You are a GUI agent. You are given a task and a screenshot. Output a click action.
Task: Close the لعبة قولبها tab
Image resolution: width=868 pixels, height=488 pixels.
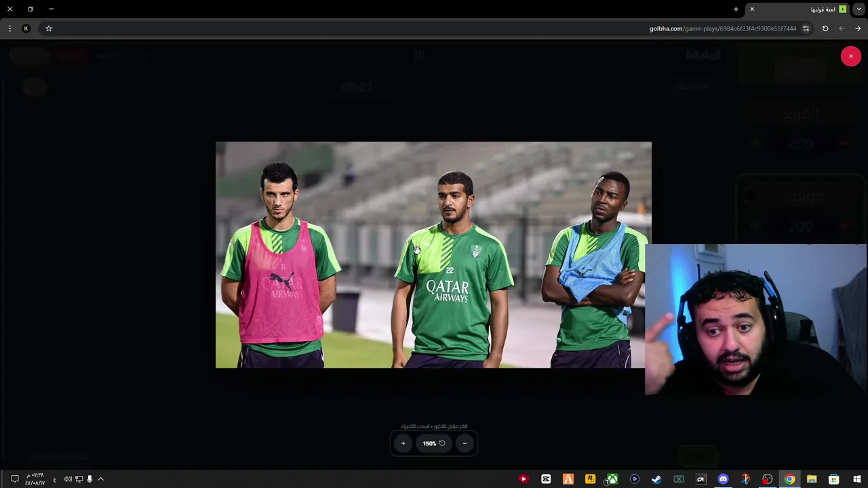pos(752,9)
